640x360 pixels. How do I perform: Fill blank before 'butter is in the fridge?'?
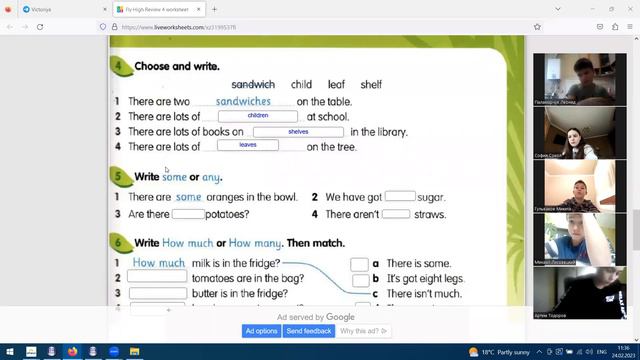[158, 293]
